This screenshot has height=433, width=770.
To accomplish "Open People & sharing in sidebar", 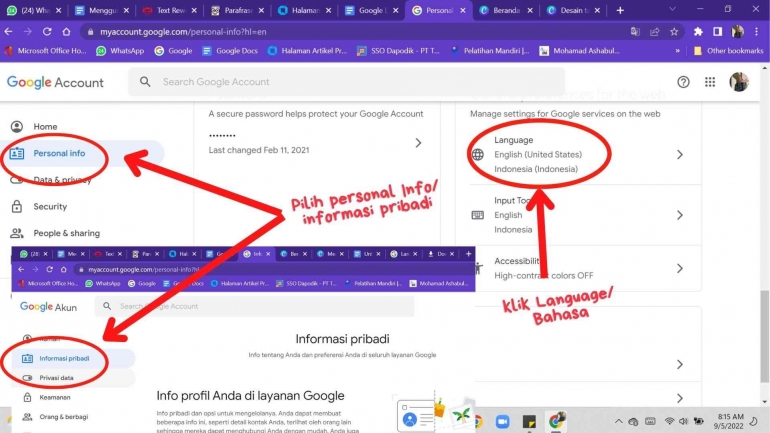I will coord(66,233).
